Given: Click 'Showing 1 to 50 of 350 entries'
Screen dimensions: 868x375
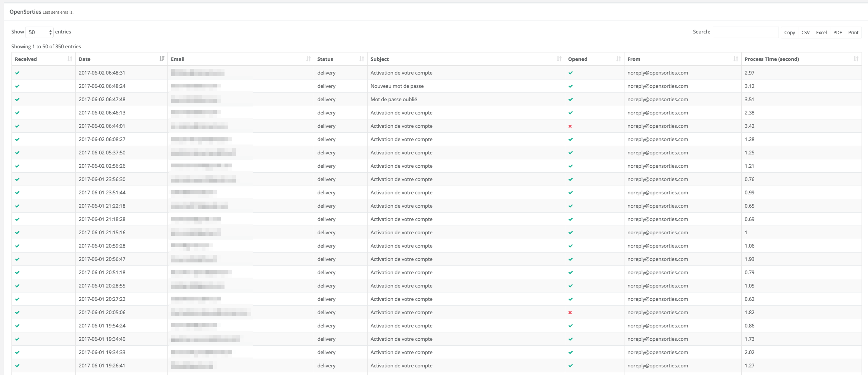Looking at the screenshot, I should (46, 46).
